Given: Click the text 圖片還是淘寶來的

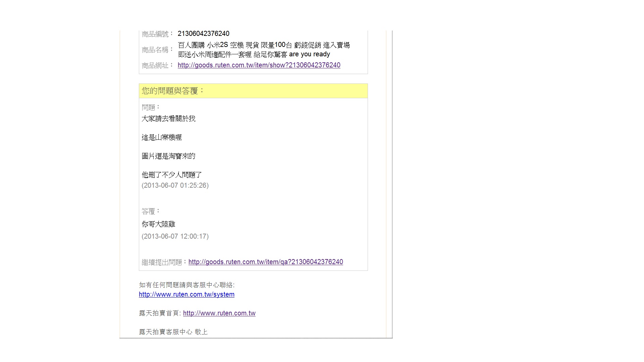Looking at the screenshot, I should pyautogui.click(x=168, y=156).
